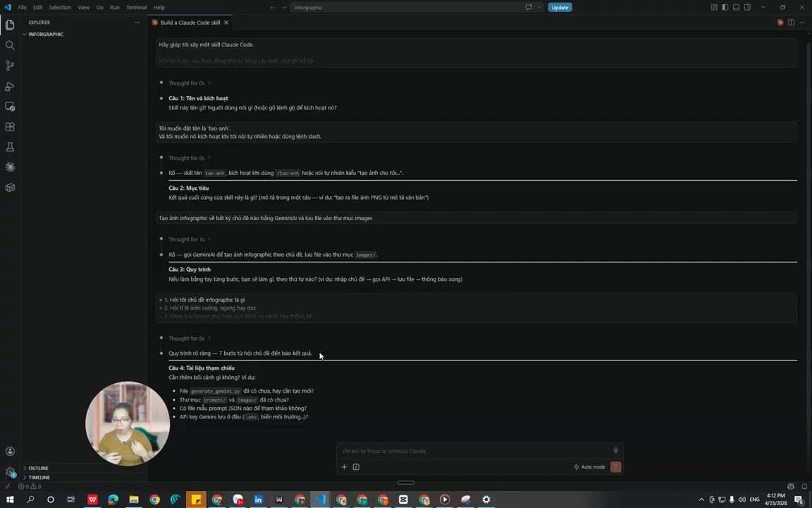Image resolution: width=812 pixels, height=508 pixels.
Task: Open the Testing flask view
Action: coord(10,147)
